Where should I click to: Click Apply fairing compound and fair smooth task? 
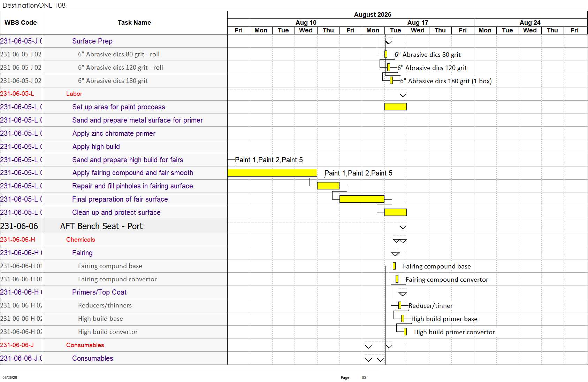(132, 173)
